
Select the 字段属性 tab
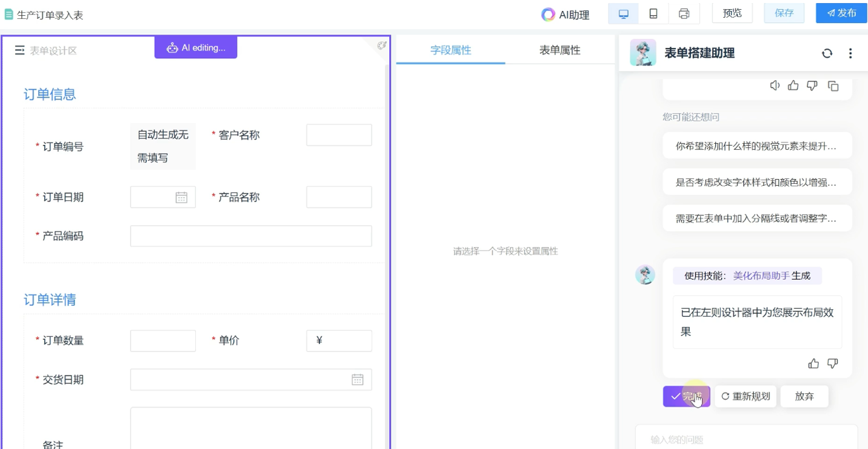(450, 50)
